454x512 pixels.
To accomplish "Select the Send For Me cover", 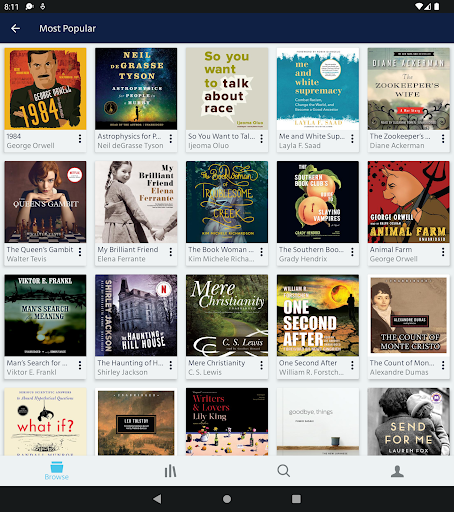I will [x=409, y=422].
